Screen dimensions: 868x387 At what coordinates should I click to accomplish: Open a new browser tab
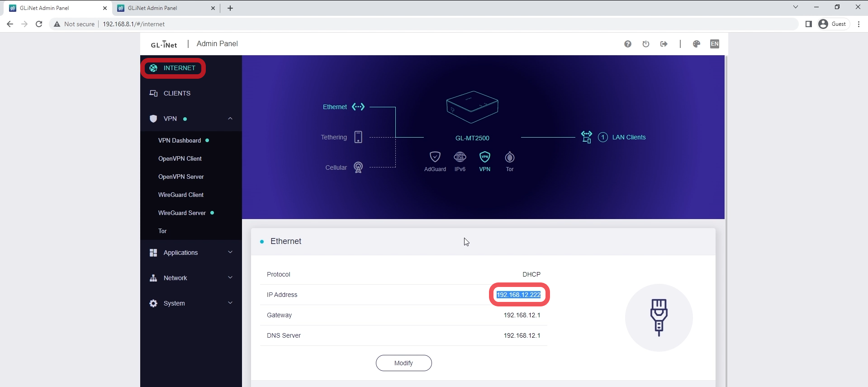230,8
